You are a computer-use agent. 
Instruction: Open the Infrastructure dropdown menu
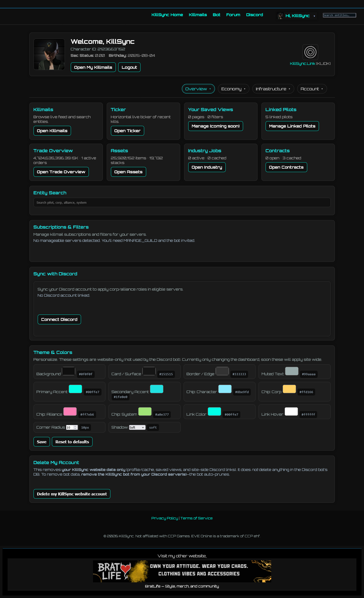pos(273,89)
